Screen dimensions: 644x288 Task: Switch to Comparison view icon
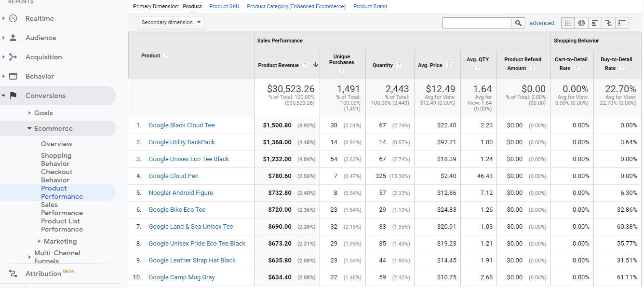point(608,23)
